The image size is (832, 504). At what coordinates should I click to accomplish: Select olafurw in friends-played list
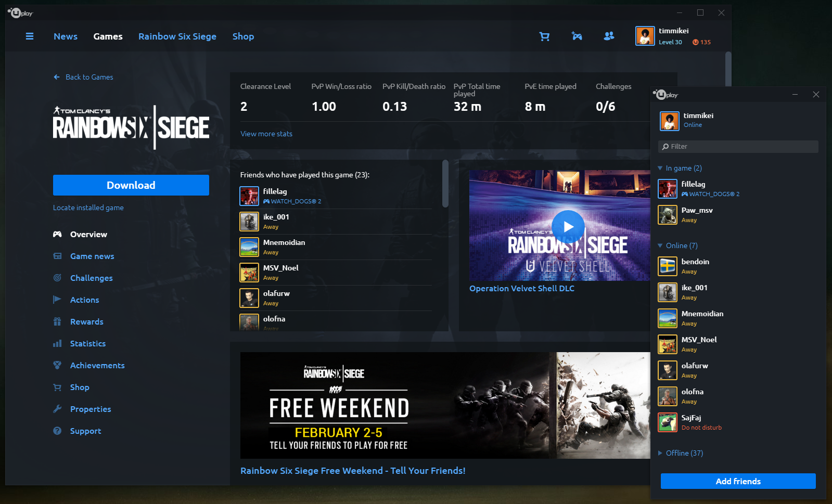click(336, 298)
